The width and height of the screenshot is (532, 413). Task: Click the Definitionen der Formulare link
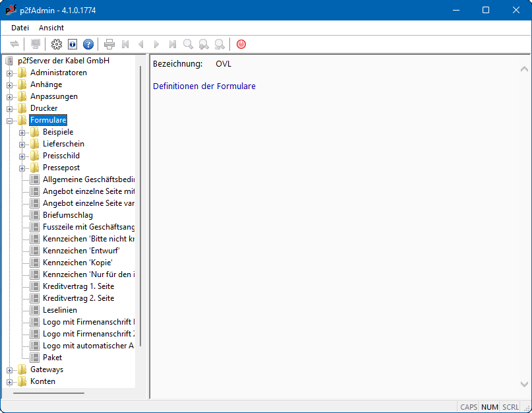point(204,86)
